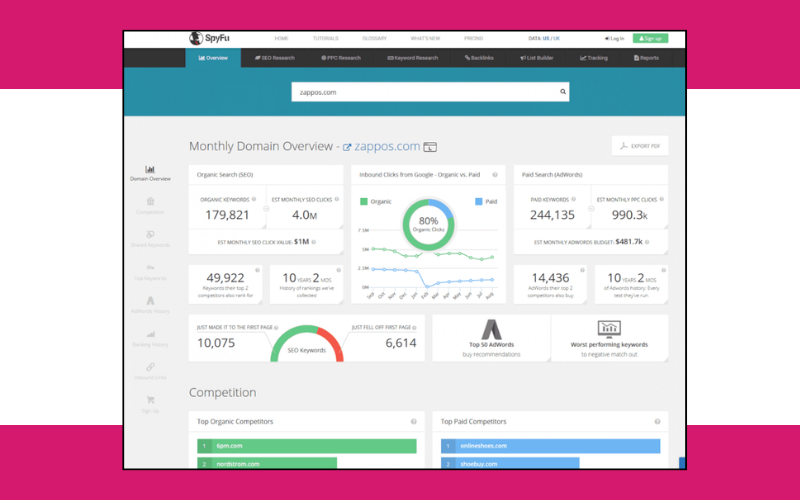Screen dimensions: 800x500
Task: Click the 80% Organic Clicks donut
Action: point(428,224)
